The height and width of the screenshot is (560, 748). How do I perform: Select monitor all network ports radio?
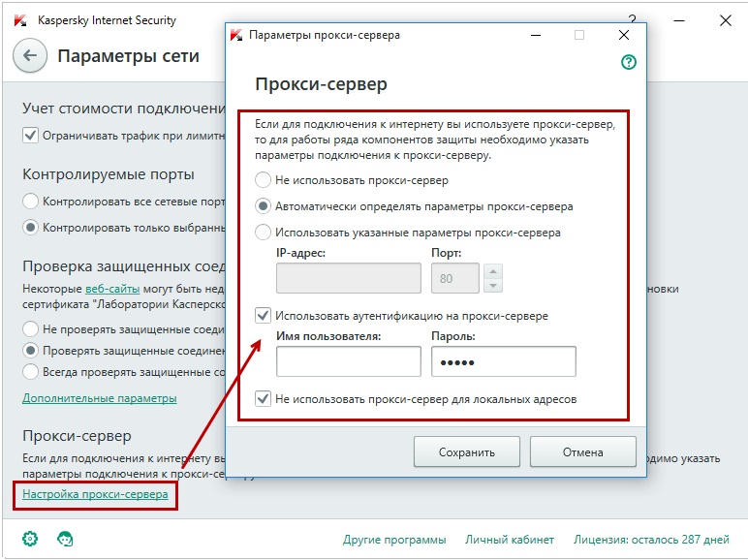pyautogui.click(x=31, y=202)
